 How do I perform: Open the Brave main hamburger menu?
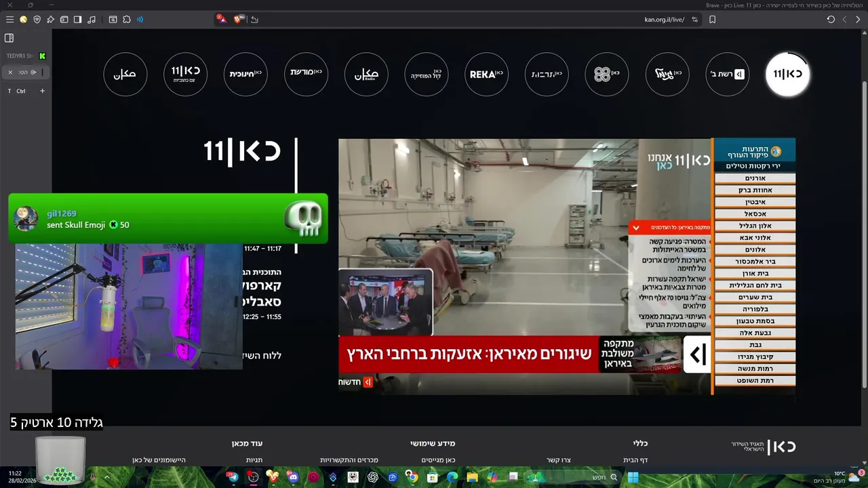pyautogui.click(x=9, y=20)
